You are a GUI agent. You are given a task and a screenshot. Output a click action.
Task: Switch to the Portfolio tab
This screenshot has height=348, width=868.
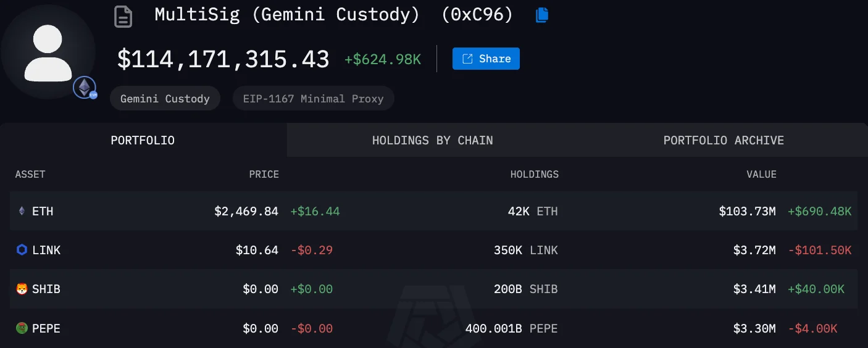143,140
